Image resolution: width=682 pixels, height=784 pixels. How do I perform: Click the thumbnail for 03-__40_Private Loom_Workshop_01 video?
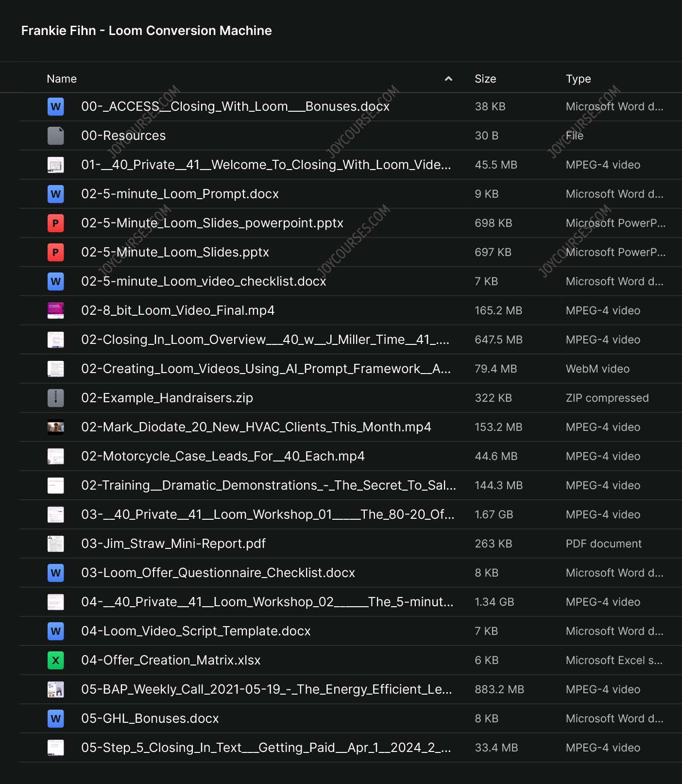click(55, 514)
